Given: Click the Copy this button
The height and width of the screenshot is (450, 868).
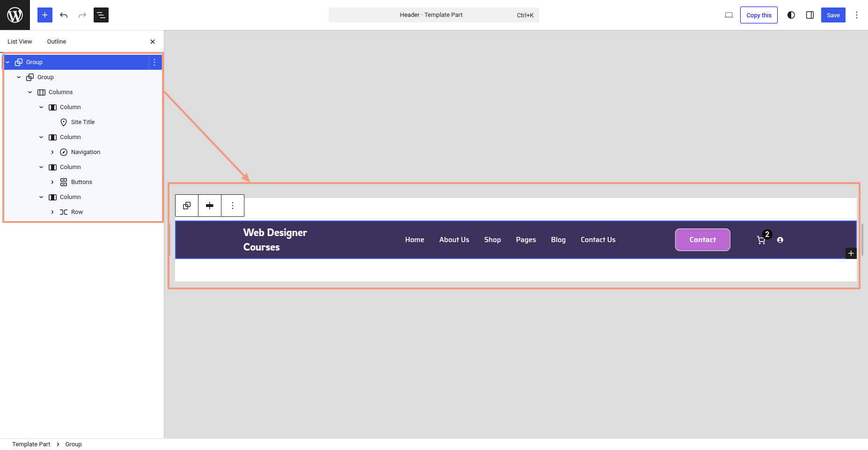Looking at the screenshot, I should pos(758,15).
